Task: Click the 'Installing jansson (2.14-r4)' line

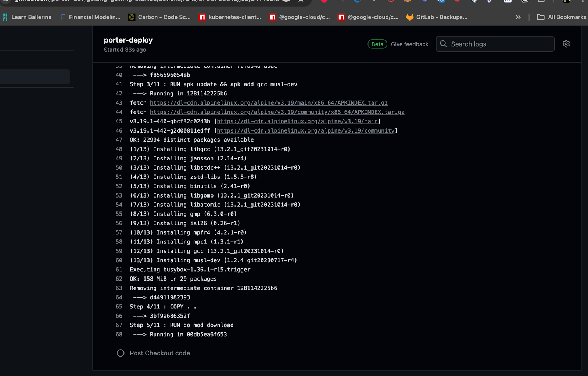Action: [x=188, y=158]
